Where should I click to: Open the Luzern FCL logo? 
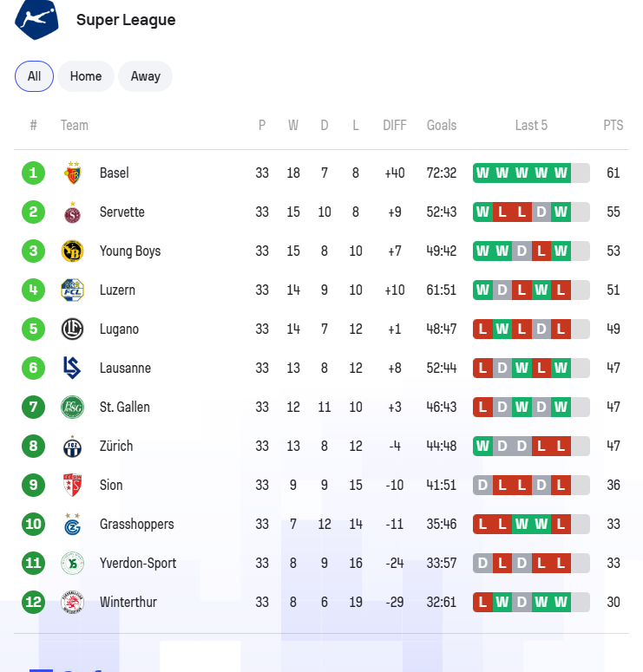pos(73,290)
